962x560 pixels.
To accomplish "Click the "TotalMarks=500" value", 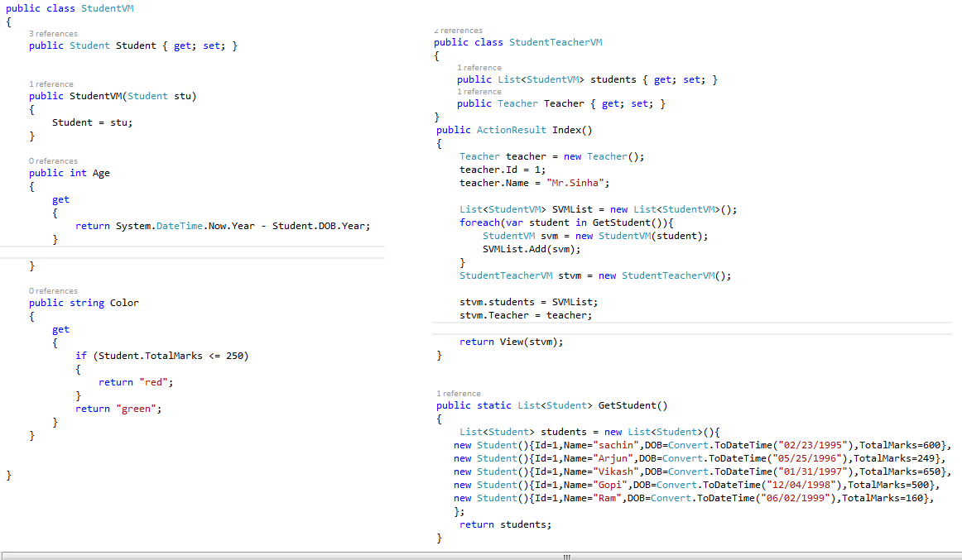I will [888, 486].
